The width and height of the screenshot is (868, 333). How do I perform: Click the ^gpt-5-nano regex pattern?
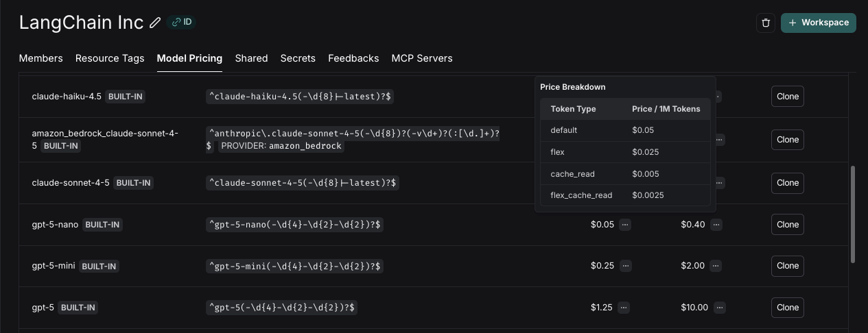coord(295,225)
